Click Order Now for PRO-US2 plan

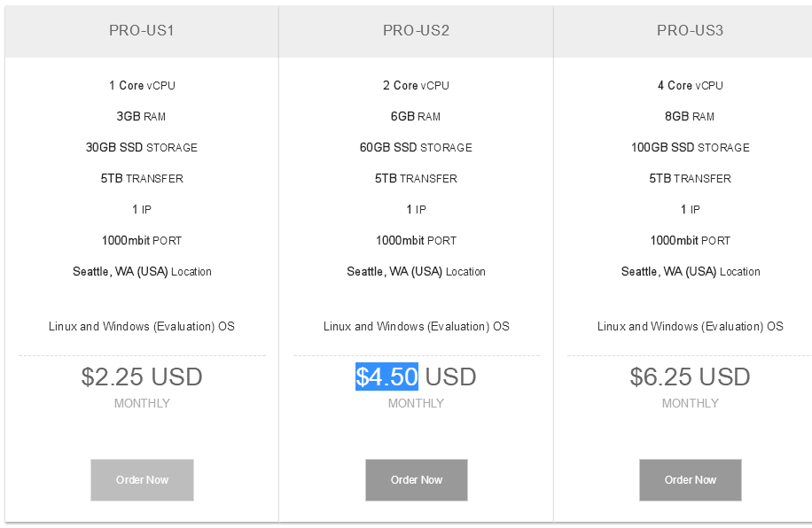coord(417,480)
